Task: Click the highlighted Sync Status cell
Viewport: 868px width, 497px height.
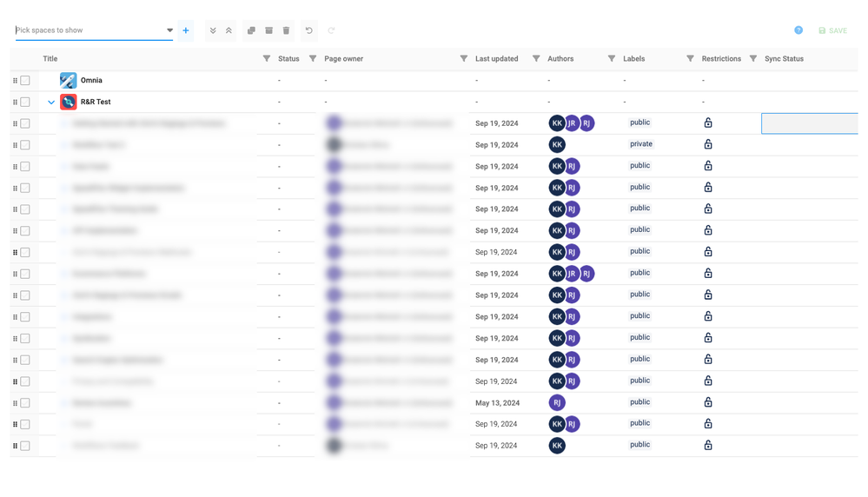Action: pyautogui.click(x=810, y=123)
